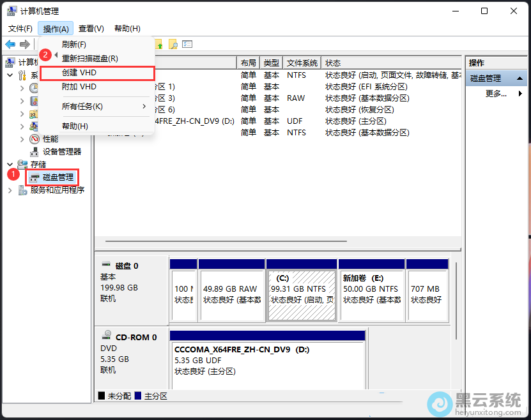Sort by the 文件系统 column header
The height and width of the screenshot is (420, 531).
[302, 63]
